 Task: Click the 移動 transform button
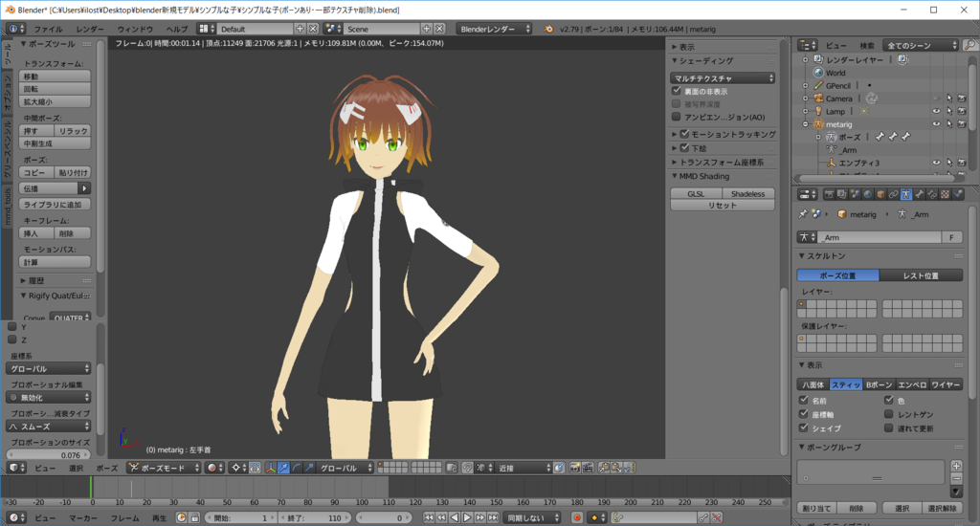point(55,77)
